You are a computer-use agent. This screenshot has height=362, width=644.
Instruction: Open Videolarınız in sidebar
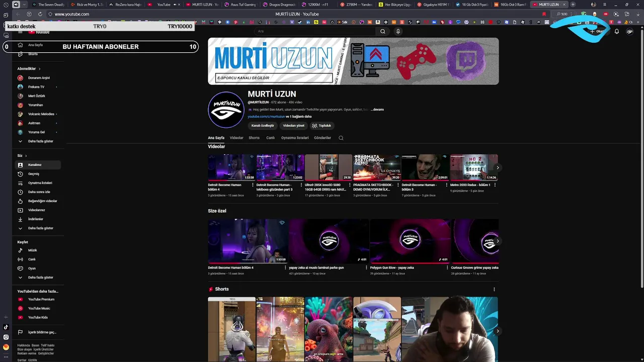(x=38, y=210)
